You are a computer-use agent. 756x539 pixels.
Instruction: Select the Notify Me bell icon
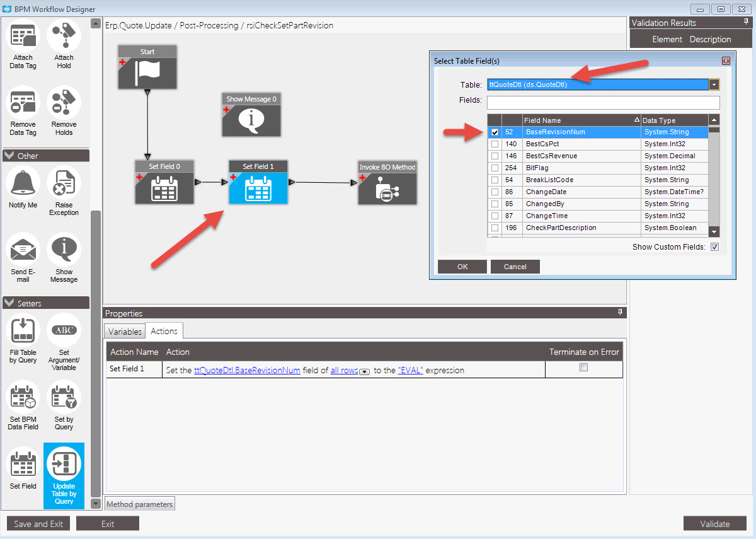tap(23, 183)
